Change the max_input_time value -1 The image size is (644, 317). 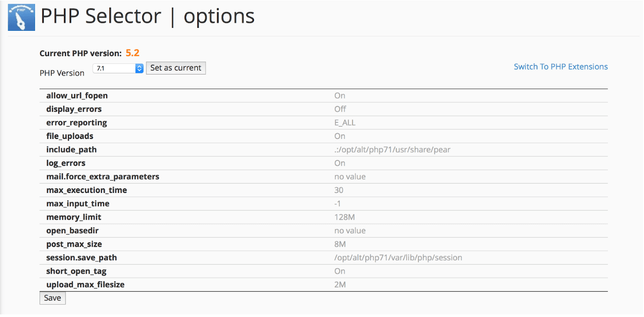coord(337,204)
